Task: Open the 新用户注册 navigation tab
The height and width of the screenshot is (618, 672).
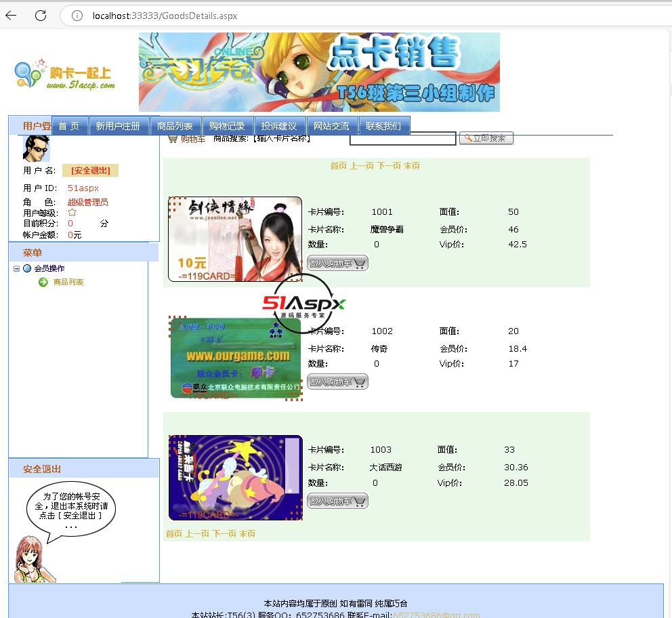Action: point(119,125)
